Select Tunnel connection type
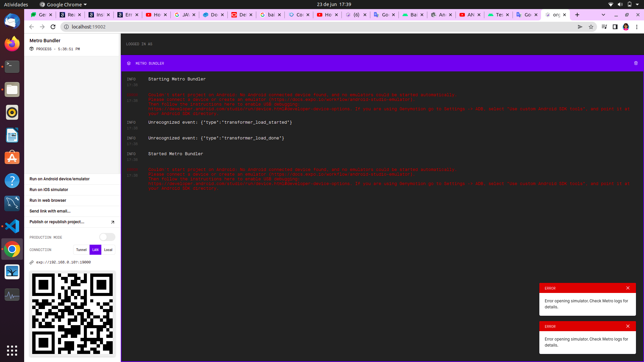 coord(81,250)
